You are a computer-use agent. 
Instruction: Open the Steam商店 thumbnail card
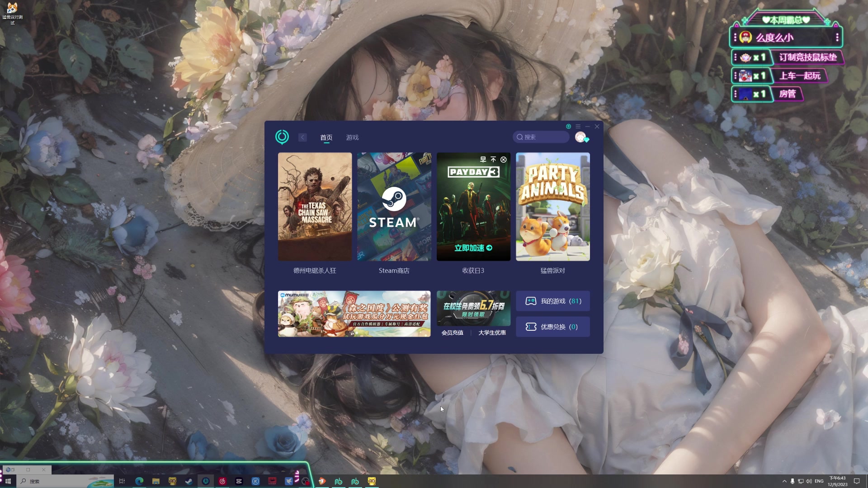(394, 206)
